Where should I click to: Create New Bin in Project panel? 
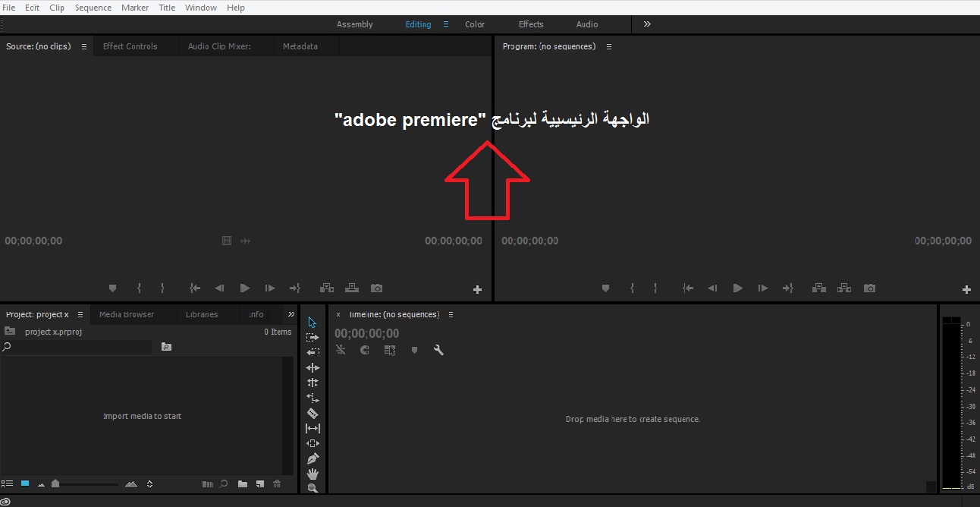point(243,483)
